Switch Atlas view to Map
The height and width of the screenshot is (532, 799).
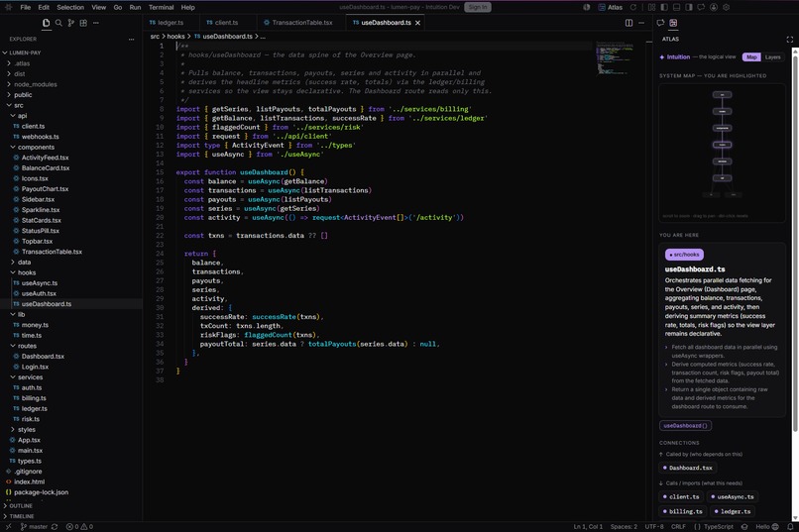[751, 57]
